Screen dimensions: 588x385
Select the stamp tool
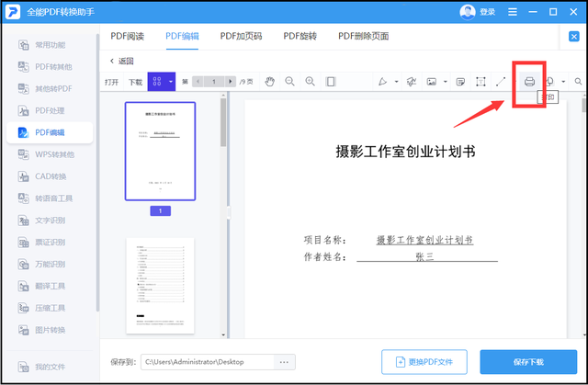click(549, 82)
